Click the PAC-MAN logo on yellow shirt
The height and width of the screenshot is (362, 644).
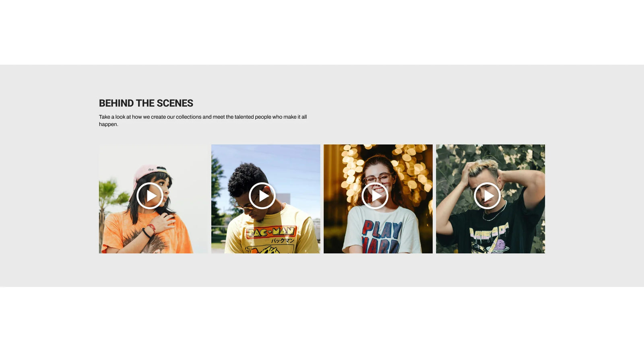tap(271, 232)
